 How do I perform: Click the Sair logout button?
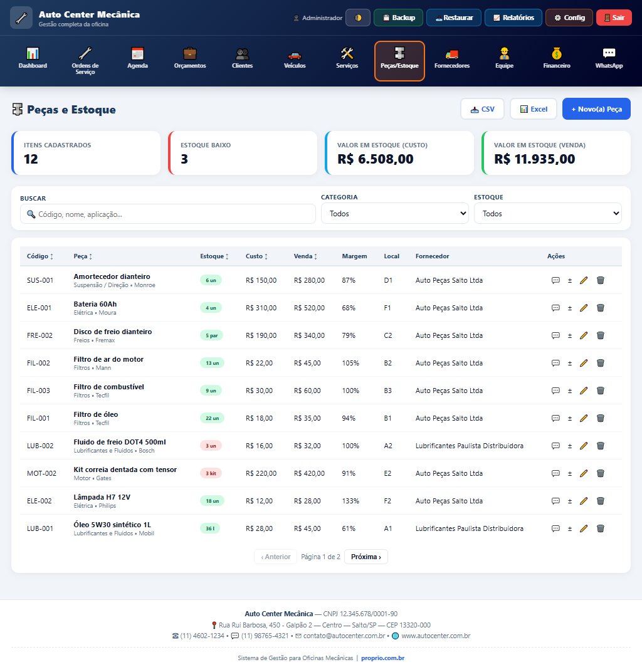614,18
